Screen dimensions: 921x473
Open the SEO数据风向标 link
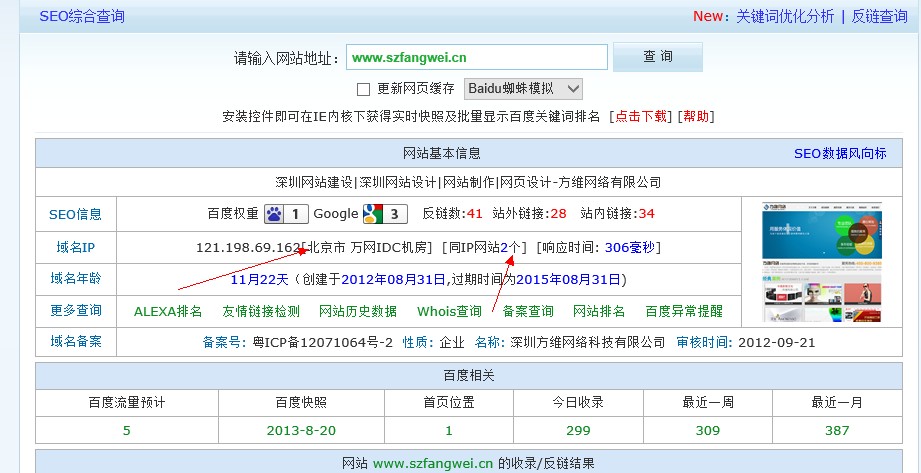(839, 153)
